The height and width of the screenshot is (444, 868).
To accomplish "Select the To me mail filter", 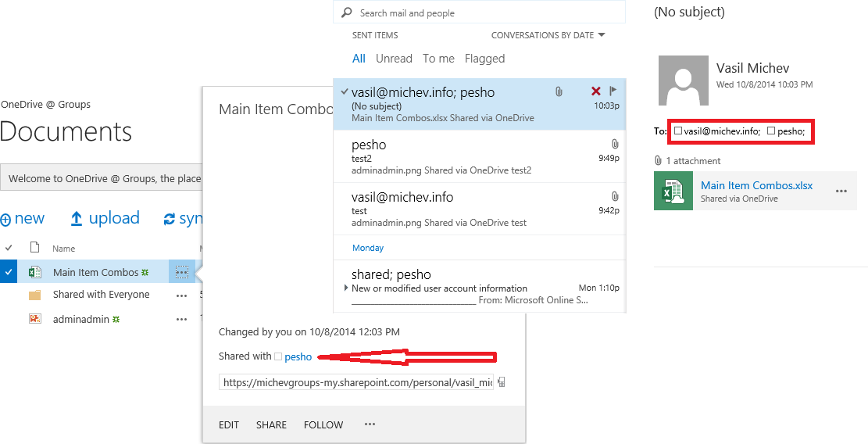I will 438,59.
